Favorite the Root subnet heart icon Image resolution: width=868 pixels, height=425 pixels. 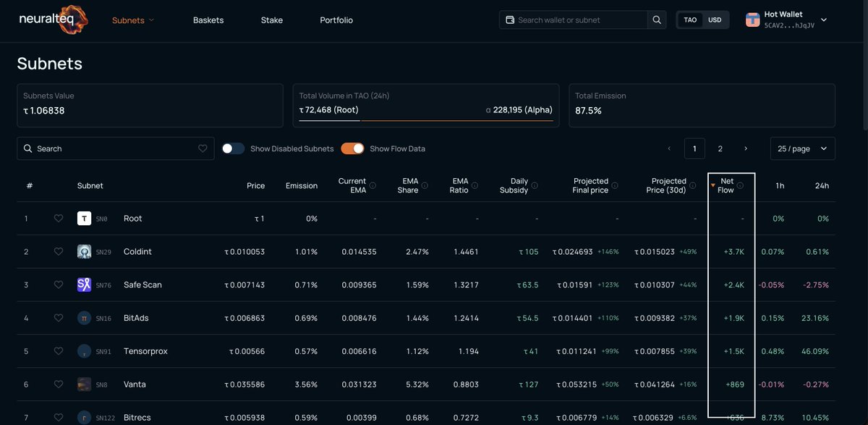59,219
